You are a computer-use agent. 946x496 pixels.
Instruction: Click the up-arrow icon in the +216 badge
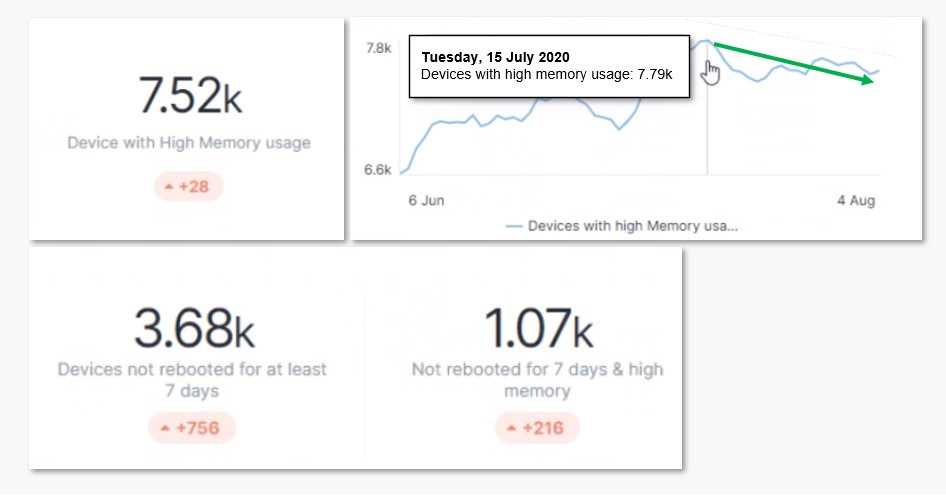click(509, 429)
